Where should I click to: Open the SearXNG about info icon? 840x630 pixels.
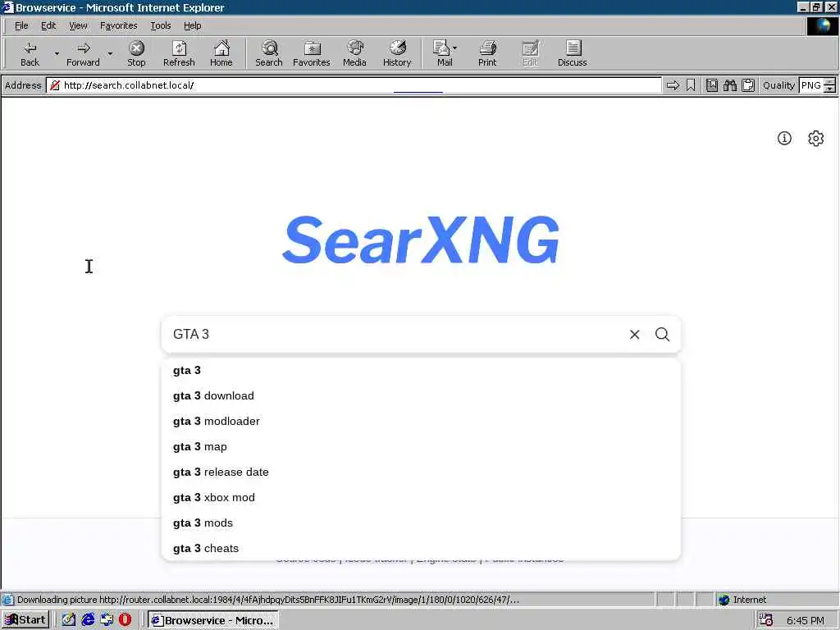click(x=784, y=138)
